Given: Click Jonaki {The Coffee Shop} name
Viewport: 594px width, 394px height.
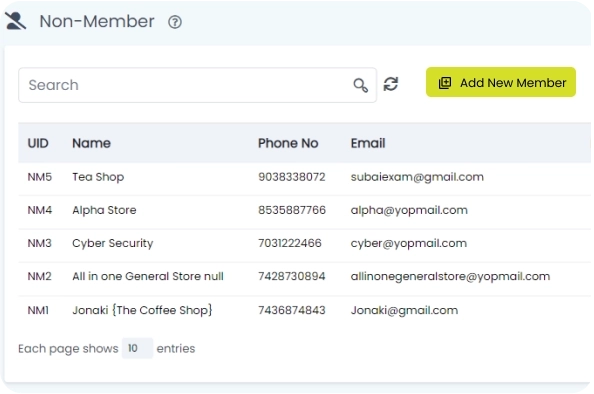Looking at the screenshot, I should tap(142, 310).
